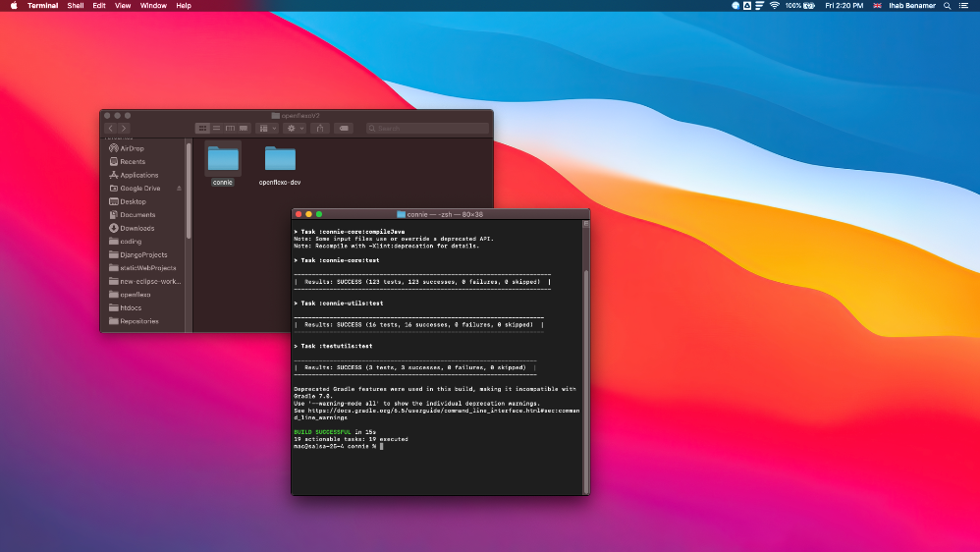The width and height of the screenshot is (980, 552).
Task: Open the Window menu
Action: 153,6
